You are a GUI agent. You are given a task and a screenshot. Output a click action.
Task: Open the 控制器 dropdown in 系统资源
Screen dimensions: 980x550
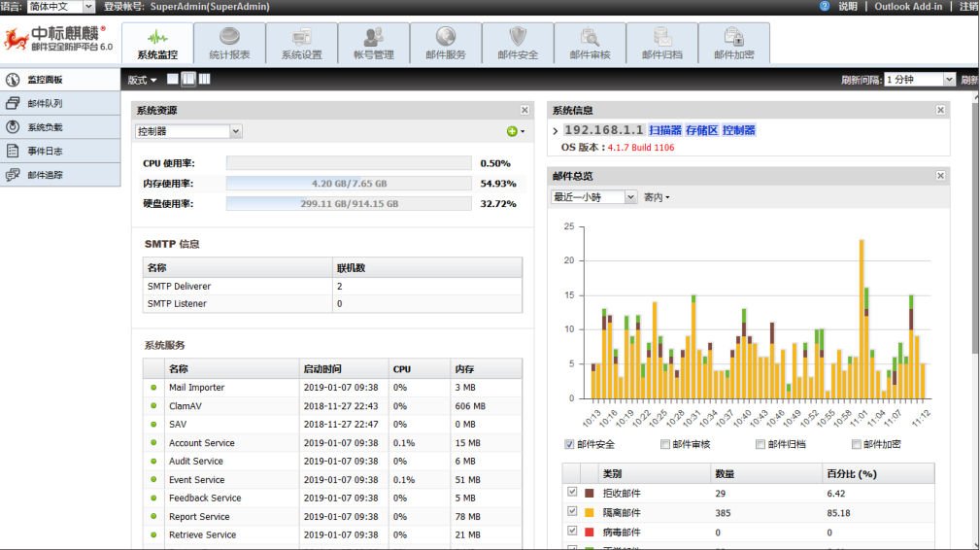[188, 131]
